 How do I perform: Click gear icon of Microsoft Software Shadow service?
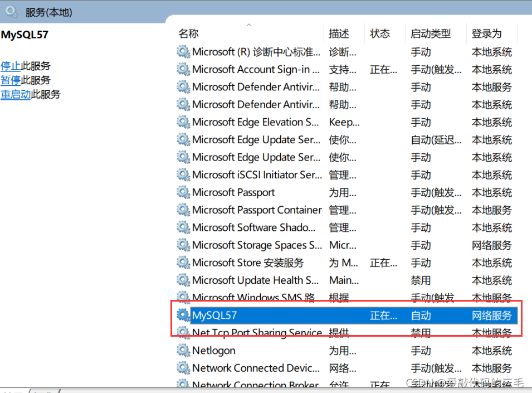[x=183, y=227]
